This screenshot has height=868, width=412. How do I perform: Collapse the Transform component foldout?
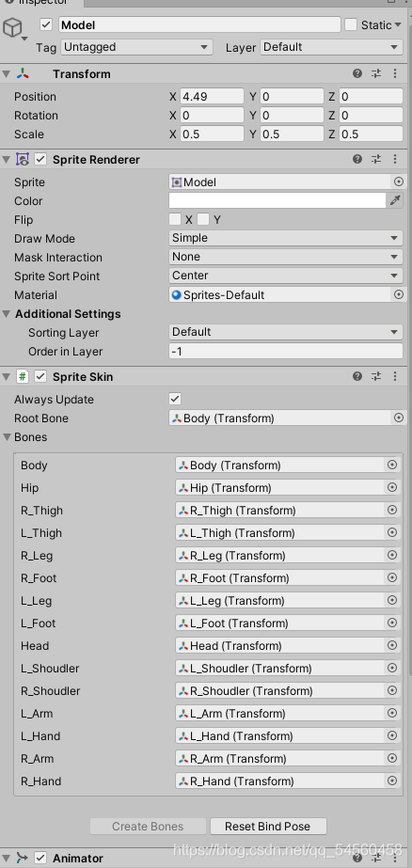tap(6, 74)
